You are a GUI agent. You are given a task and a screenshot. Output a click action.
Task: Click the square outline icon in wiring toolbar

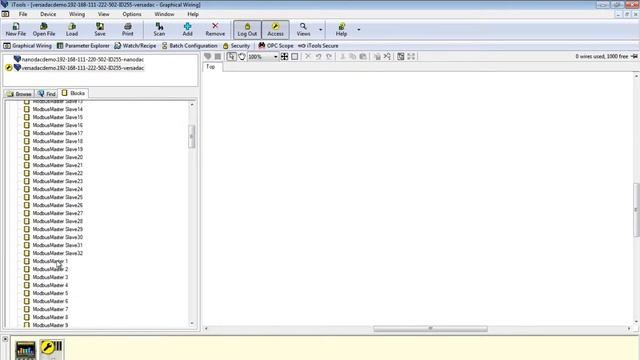click(x=295, y=57)
